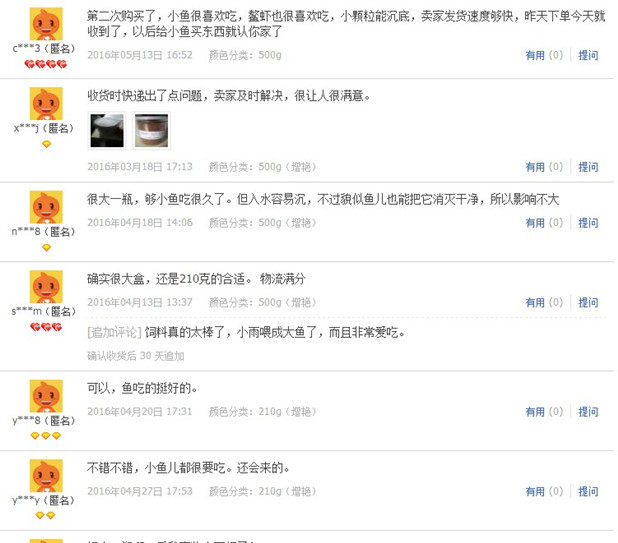The height and width of the screenshot is (543, 618).
Task: Click red hearts rating under s***m
Action: (46, 327)
